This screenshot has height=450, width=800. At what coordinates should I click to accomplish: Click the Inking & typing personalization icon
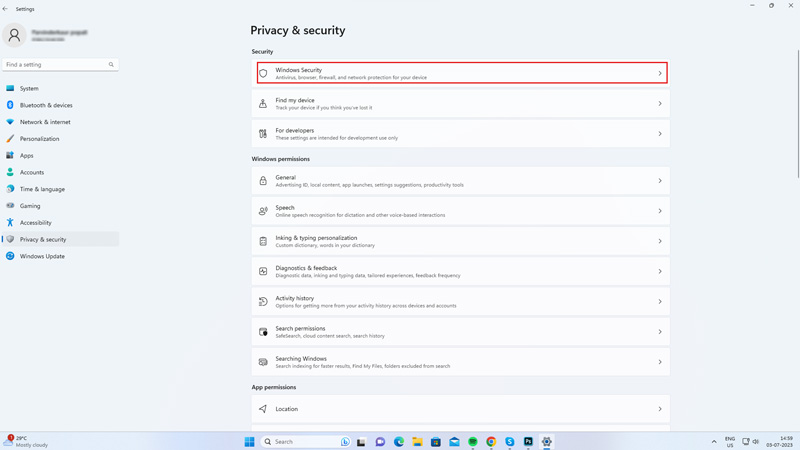click(263, 241)
